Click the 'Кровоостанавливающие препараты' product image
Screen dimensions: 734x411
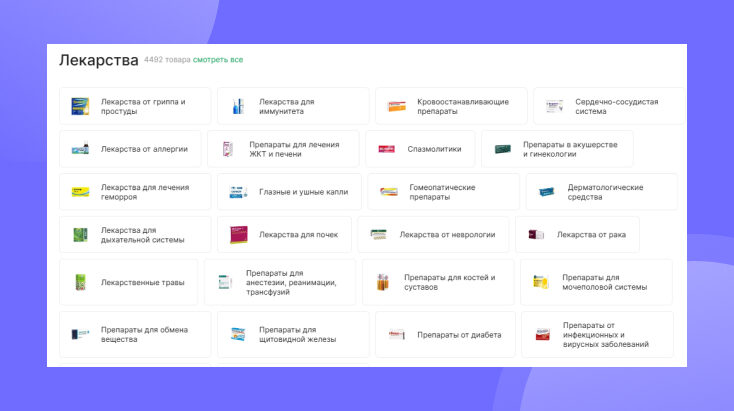point(396,106)
